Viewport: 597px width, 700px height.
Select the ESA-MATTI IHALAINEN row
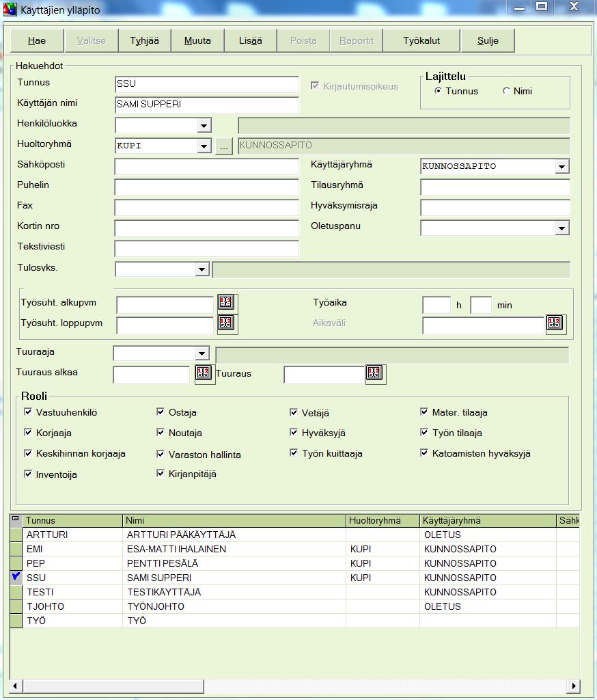click(294, 549)
